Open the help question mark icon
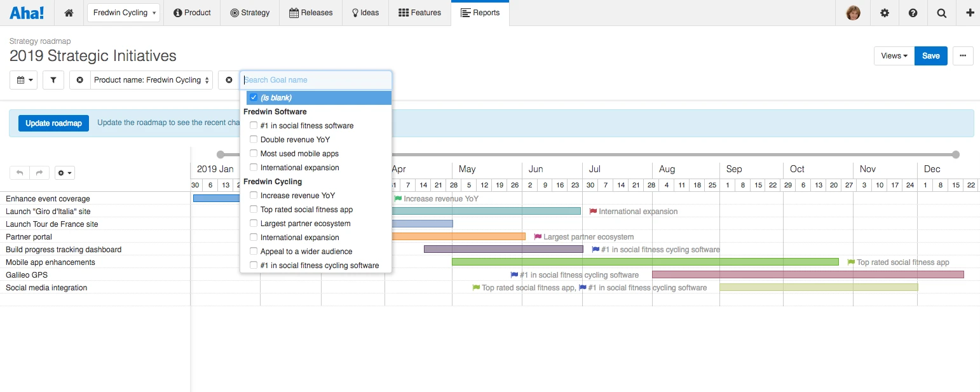The height and width of the screenshot is (392, 980). click(913, 13)
